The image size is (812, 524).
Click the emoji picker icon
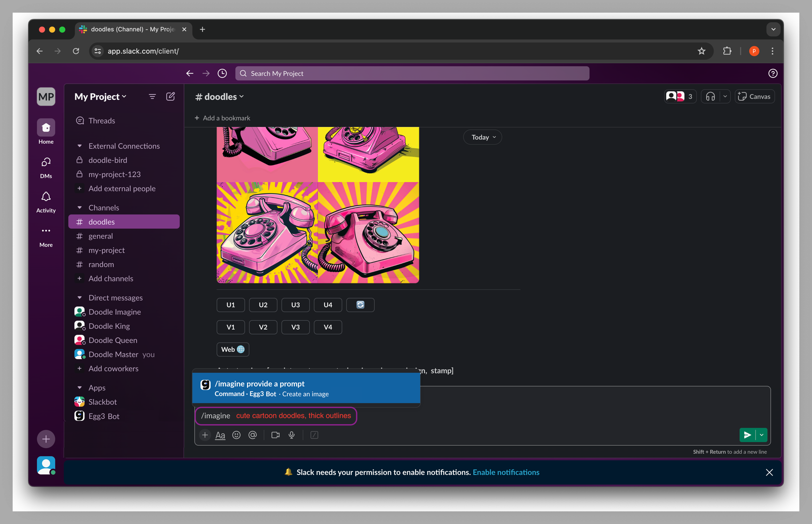pos(236,435)
